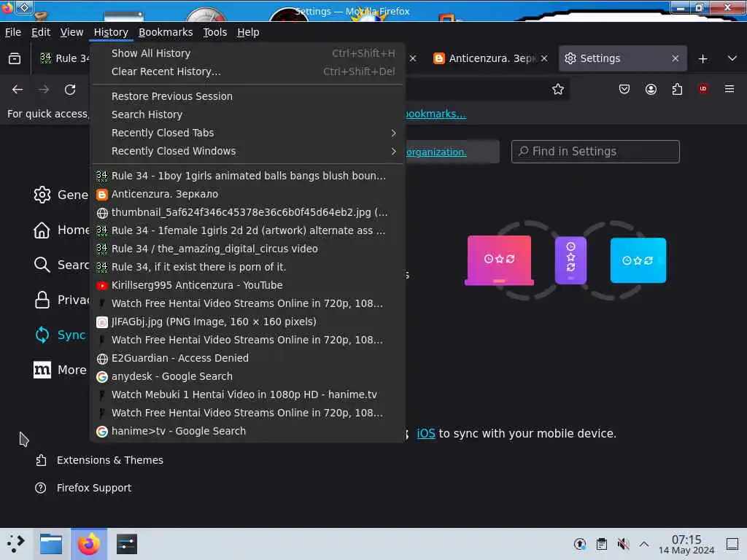Reload the current page
The width and height of the screenshot is (747, 560).
pos(70,90)
